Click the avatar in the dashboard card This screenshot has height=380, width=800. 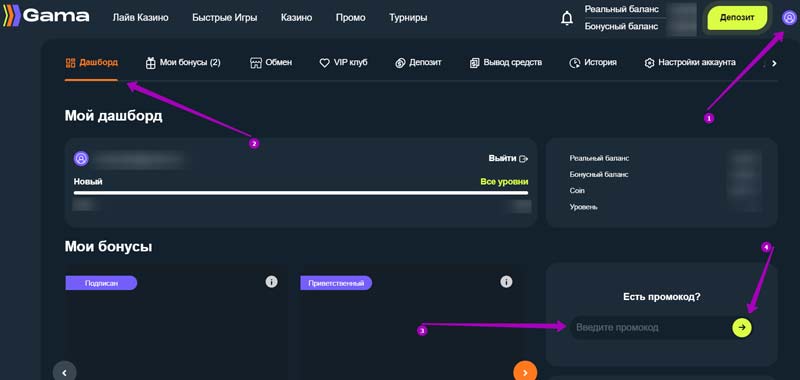click(81, 159)
